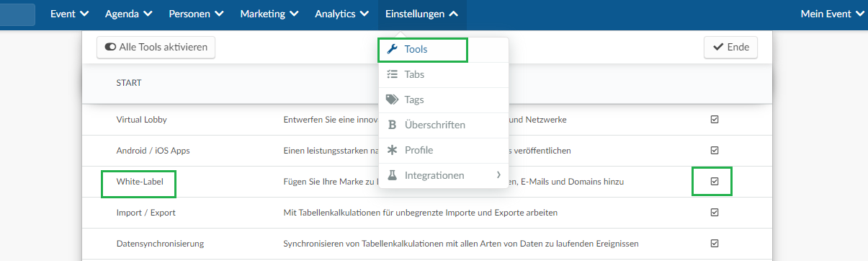Click the checklist icon beside Tabs
The height and width of the screenshot is (261, 868).
(393, 74)
